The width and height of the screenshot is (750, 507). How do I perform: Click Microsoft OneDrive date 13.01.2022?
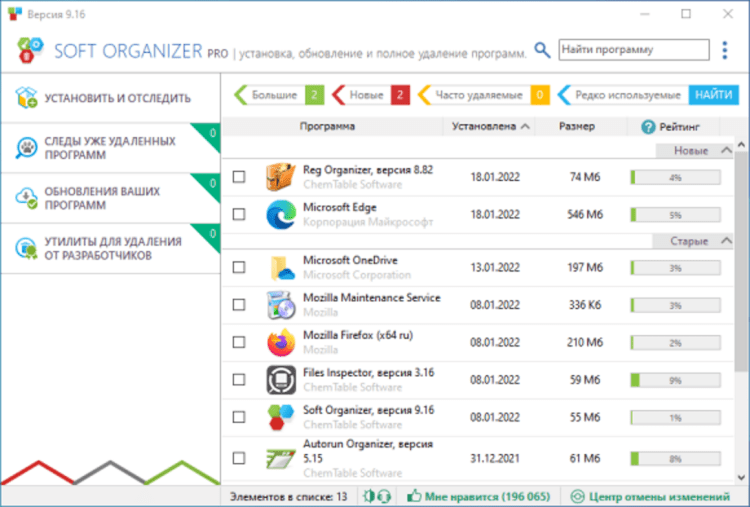pyautogui.click(x=495, y=267)
